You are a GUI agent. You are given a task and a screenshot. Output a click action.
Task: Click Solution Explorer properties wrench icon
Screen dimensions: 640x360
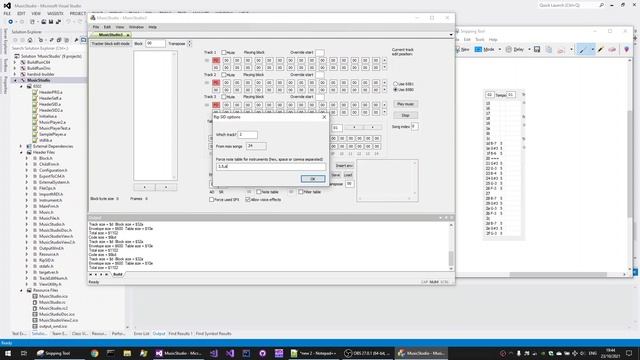pyautogui.click(x=76, y=40)
